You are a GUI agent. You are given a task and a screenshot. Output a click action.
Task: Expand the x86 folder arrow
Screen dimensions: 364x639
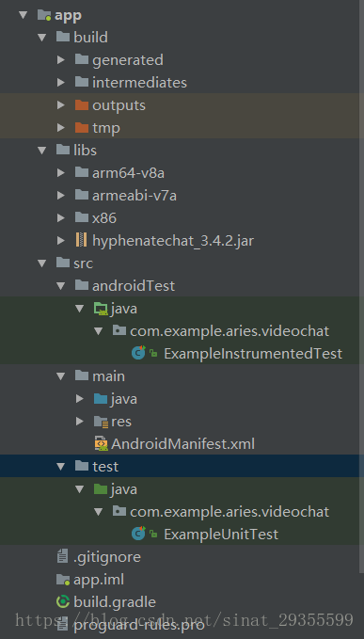click(x=60, y=218)
